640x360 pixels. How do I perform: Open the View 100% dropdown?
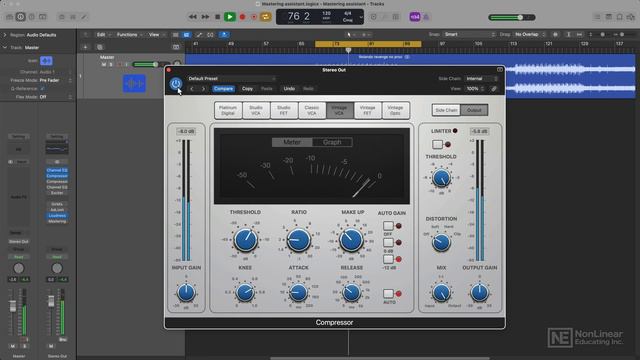(x=475, y=89)
